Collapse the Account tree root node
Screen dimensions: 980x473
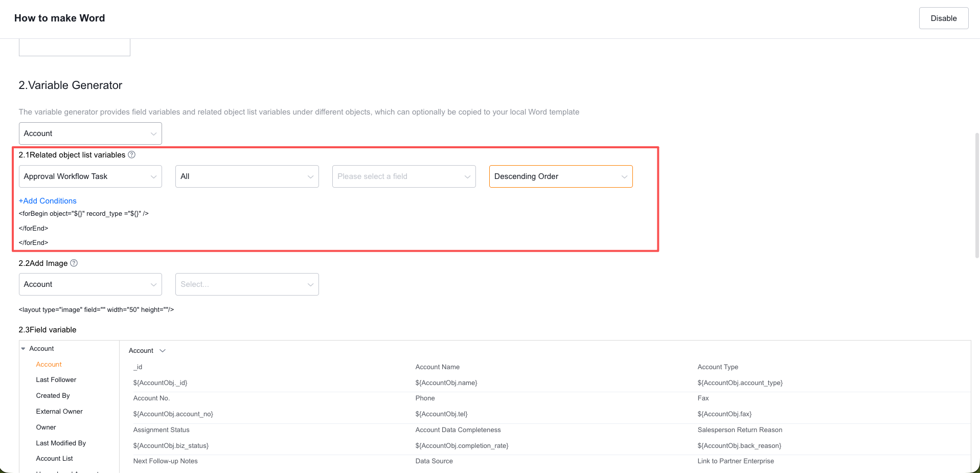click(23, 349)
